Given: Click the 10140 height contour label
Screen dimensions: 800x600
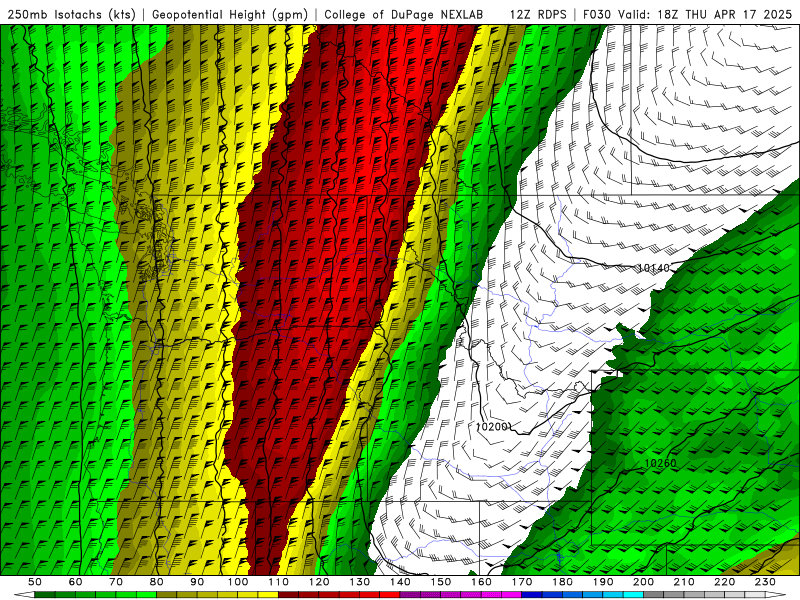Looking at the screenshot, I should point(654,268).
